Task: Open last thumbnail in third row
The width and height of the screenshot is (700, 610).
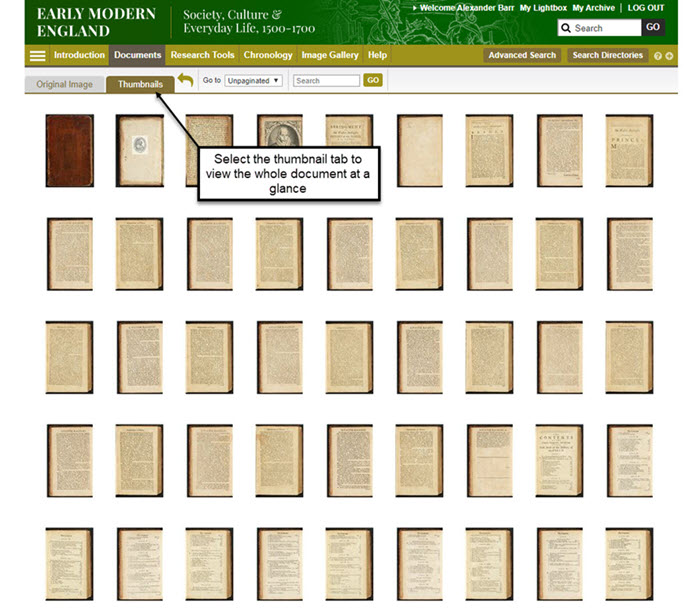Action: point(629,357)
